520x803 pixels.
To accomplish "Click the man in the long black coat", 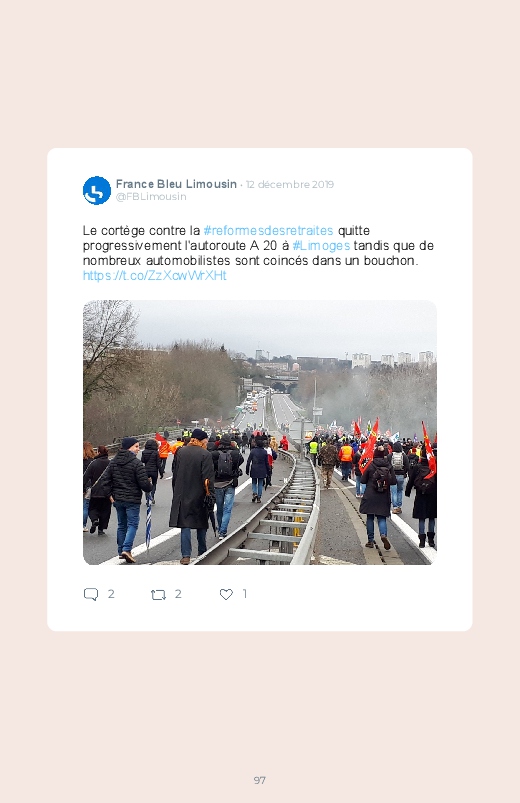I will coord(191,496).
